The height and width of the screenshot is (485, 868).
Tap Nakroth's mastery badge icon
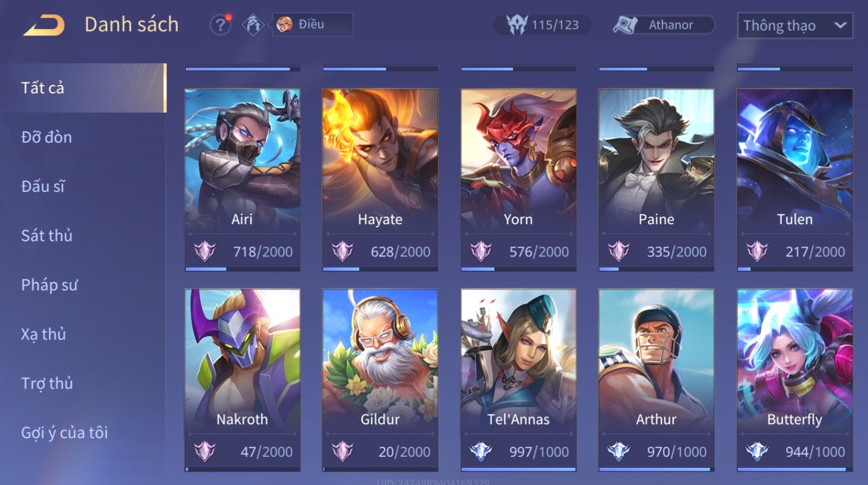pyautogui.click(x=204, y=452)
